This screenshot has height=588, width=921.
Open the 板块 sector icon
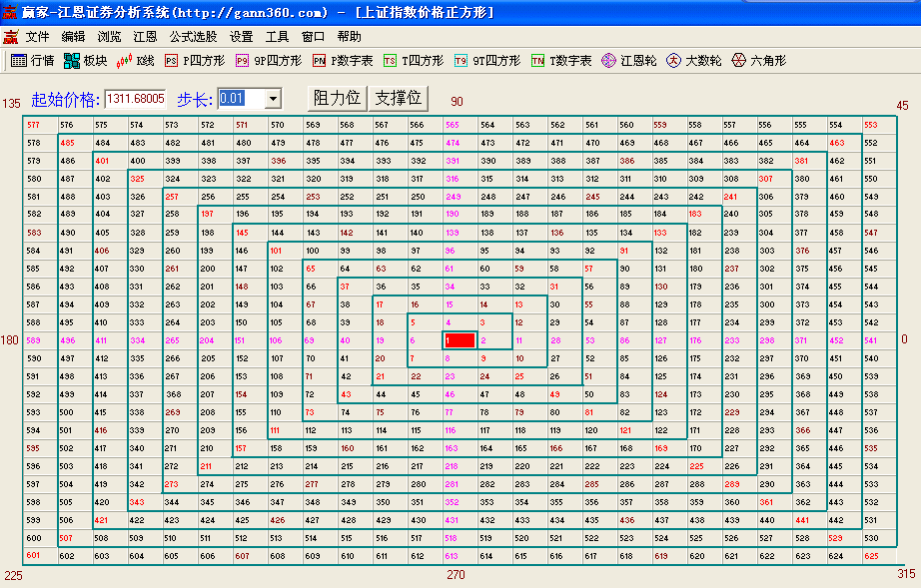[x=85, y=61]
